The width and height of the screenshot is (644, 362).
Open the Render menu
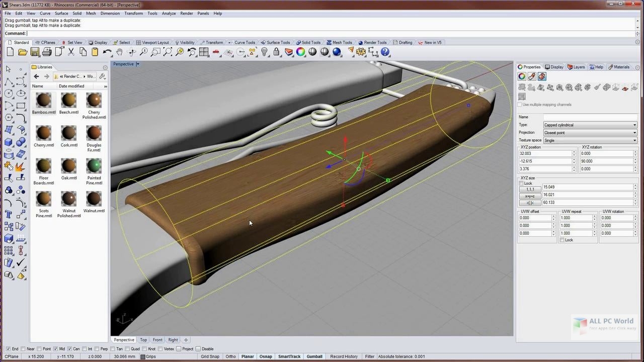click(x=186, y=14)
